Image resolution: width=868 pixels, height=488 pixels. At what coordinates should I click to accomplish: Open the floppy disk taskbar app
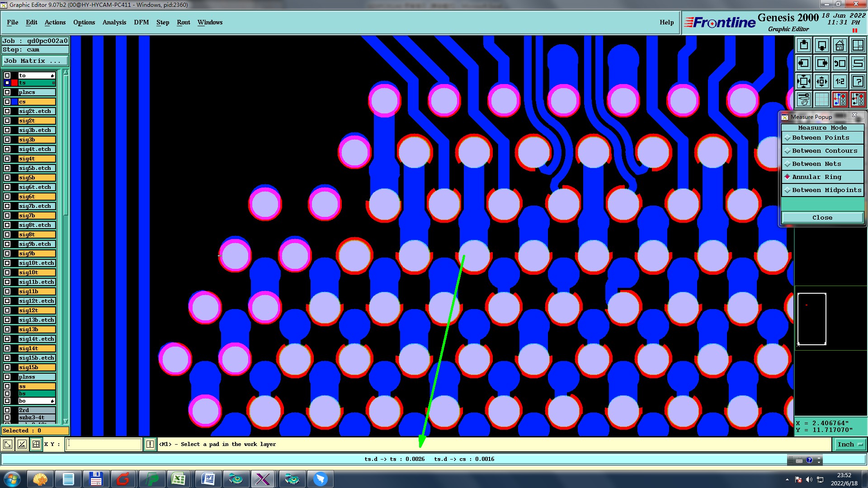pos(96,479)
